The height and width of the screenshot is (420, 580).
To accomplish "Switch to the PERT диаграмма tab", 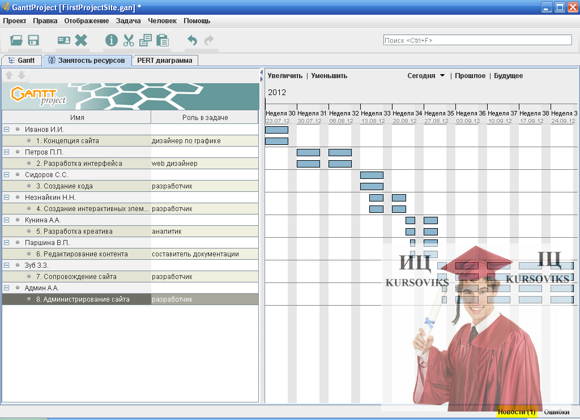I will pos(165,60).
